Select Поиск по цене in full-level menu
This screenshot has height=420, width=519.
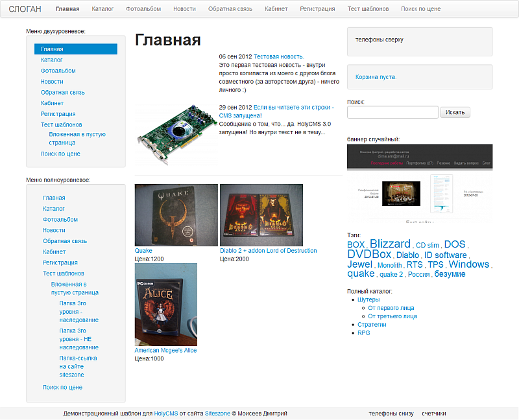click(x=62, y=387)
